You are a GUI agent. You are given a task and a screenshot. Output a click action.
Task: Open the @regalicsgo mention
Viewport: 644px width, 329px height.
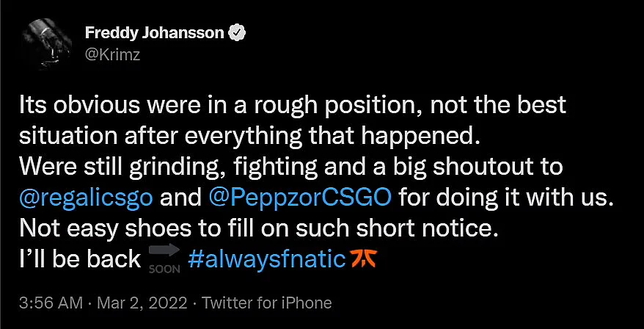pos(86,198)
